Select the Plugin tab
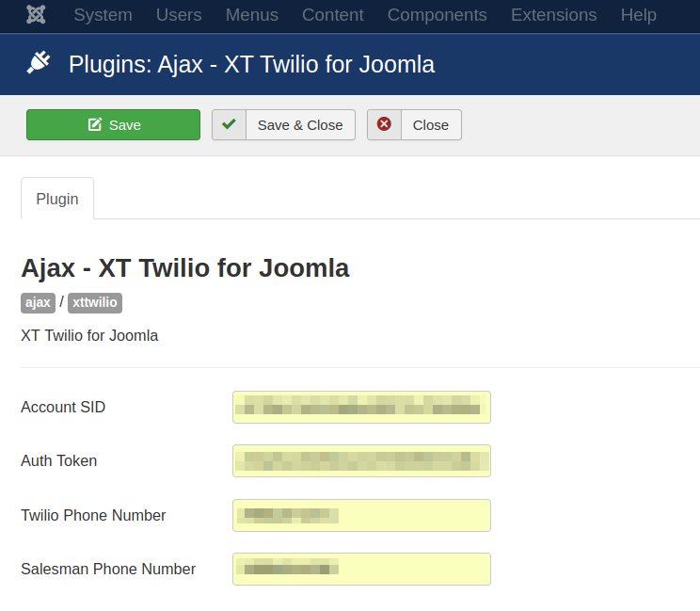Screen dimensions: 700x611 (57, 199)
